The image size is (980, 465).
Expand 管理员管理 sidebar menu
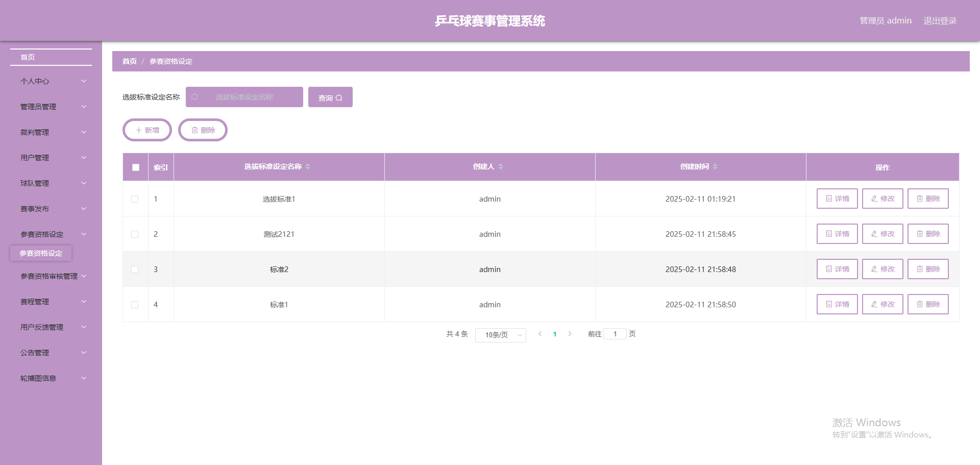(51, 107)
